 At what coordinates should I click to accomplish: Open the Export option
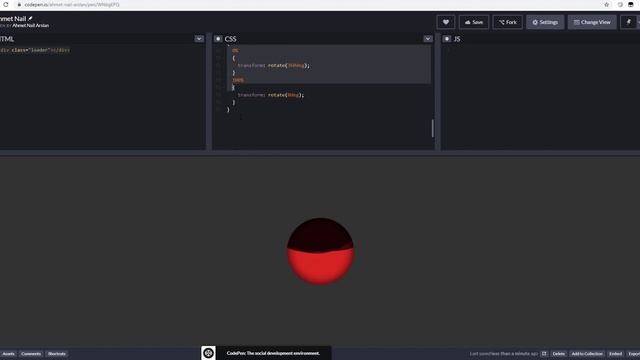pos(633,354)
